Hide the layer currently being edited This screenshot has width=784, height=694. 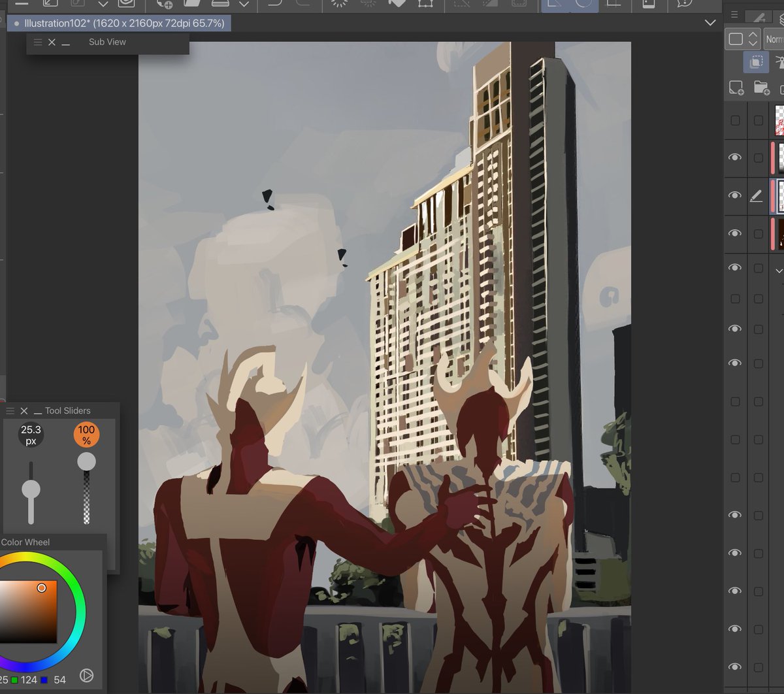click(735, 195)
